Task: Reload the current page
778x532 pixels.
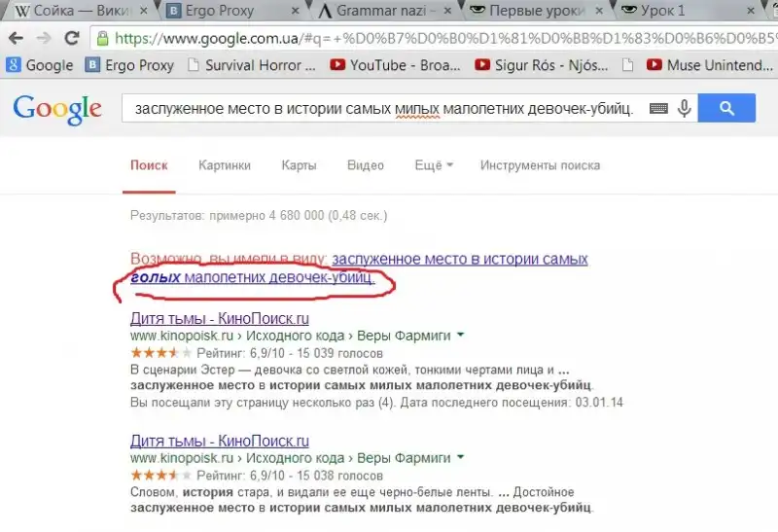Action: pyautogui.click(x=72, y=40)
